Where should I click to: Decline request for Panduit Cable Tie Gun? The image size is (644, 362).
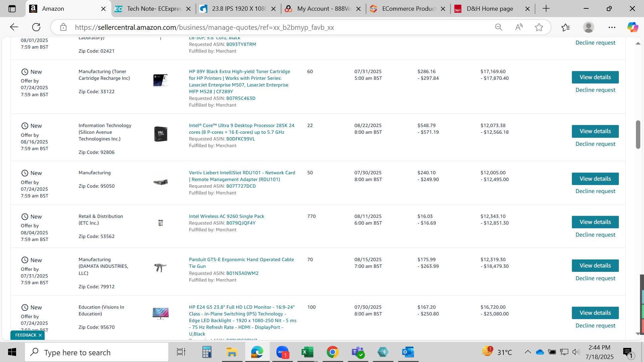(595, 278)
